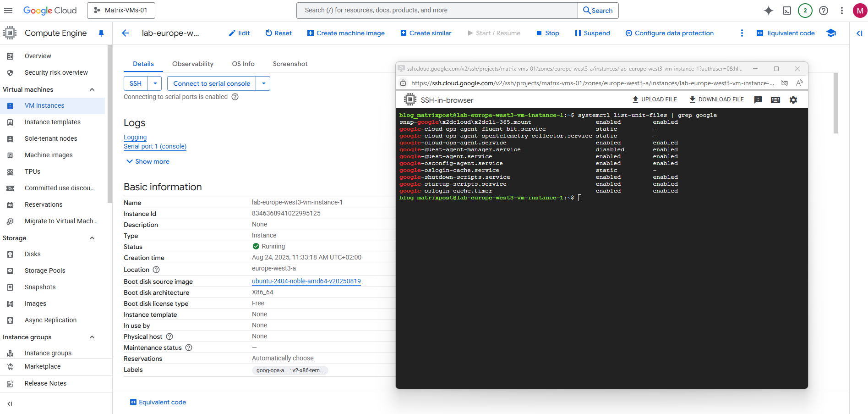Screen dimensions: 868x414
Task: Open notifications badge showing 2
Action: point(805,11)
